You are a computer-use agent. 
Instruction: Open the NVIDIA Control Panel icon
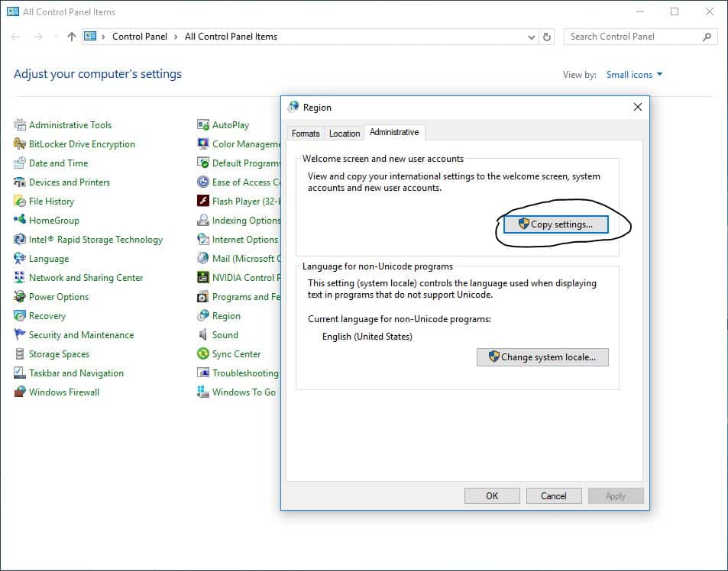coord(203,277)
